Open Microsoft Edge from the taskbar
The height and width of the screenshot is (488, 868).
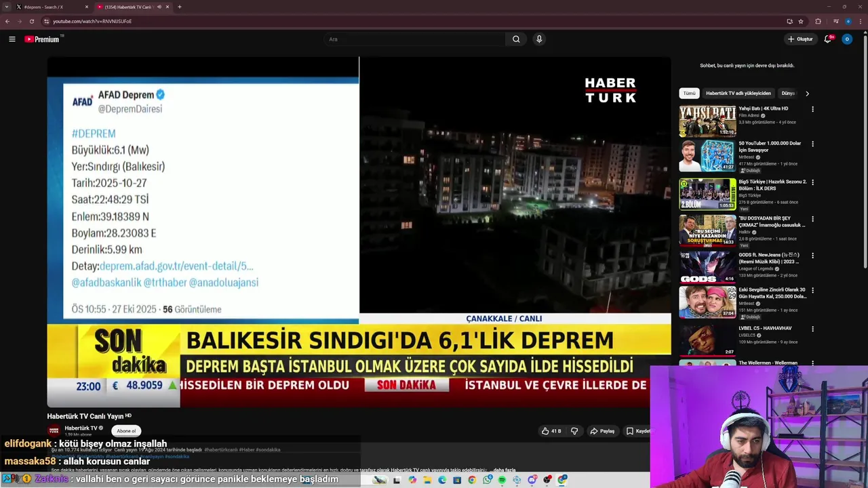point(442,480)
